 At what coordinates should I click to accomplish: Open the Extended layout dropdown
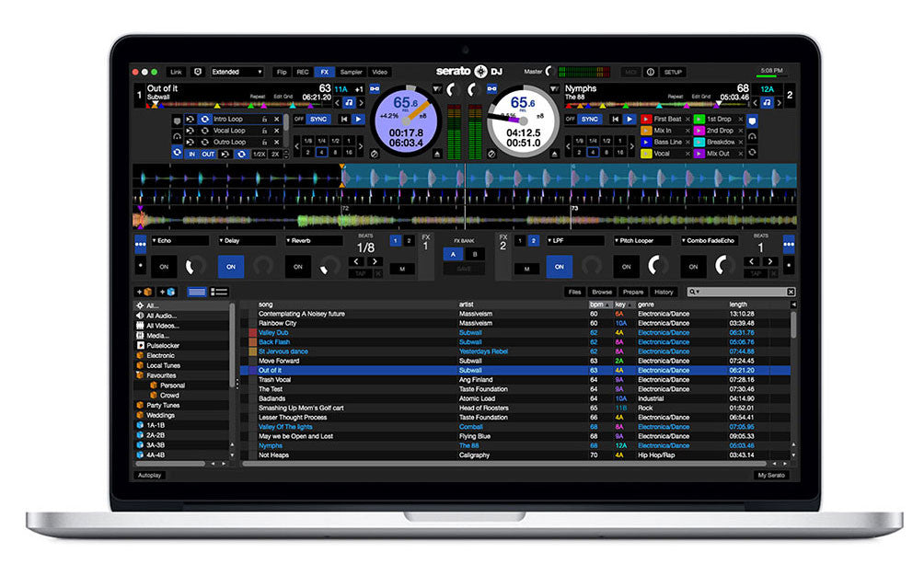point(236,73)
